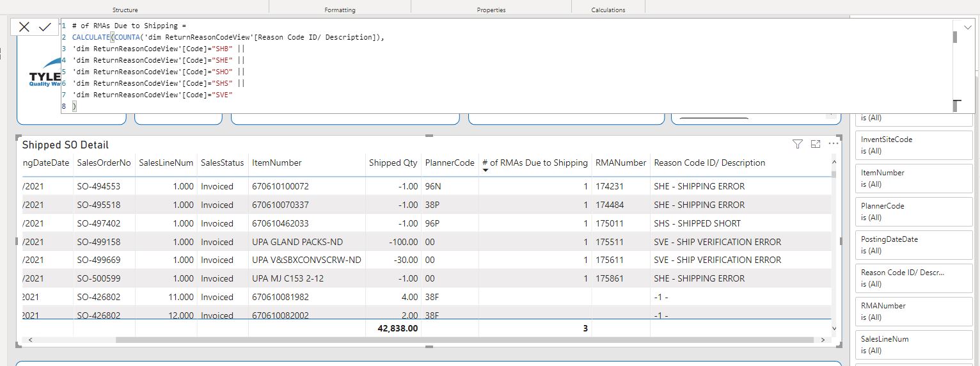
Task: Select the SO-499158 cell
Action: coord(98,242)
